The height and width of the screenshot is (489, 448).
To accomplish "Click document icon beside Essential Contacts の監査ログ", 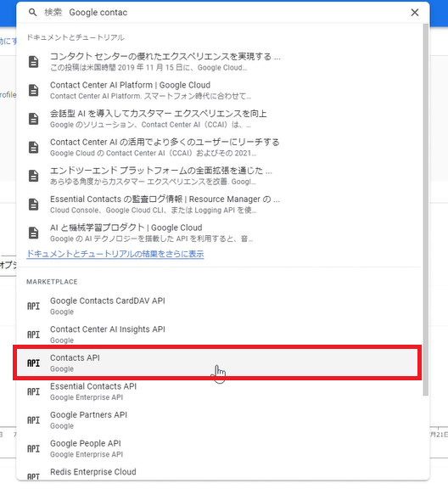I will (34, 205).
